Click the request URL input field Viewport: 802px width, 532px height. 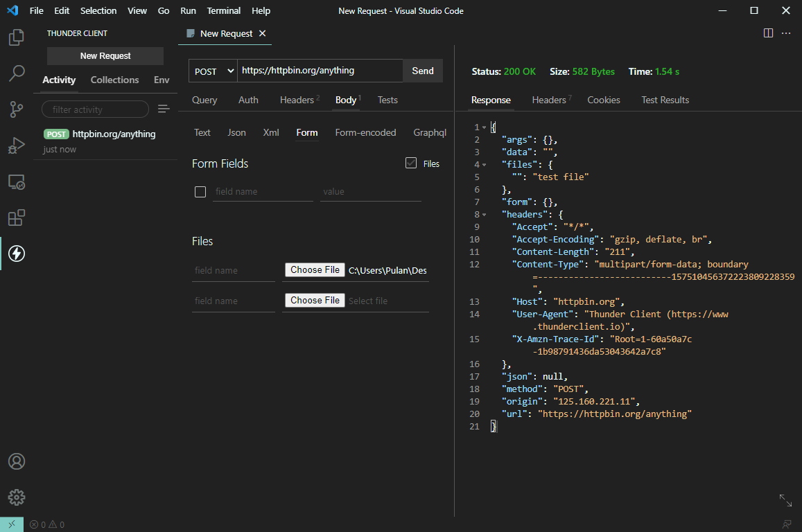[319, 70]
